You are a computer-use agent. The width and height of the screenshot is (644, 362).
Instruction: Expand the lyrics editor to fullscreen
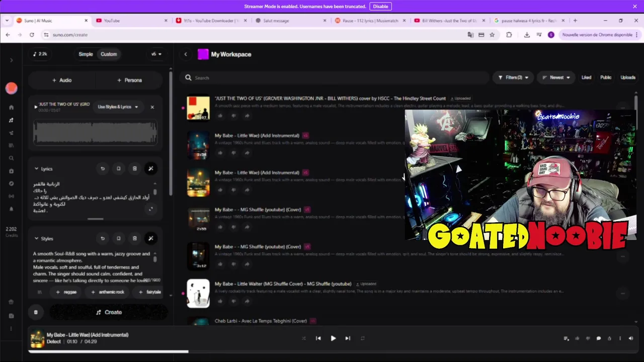pos(150,209)
